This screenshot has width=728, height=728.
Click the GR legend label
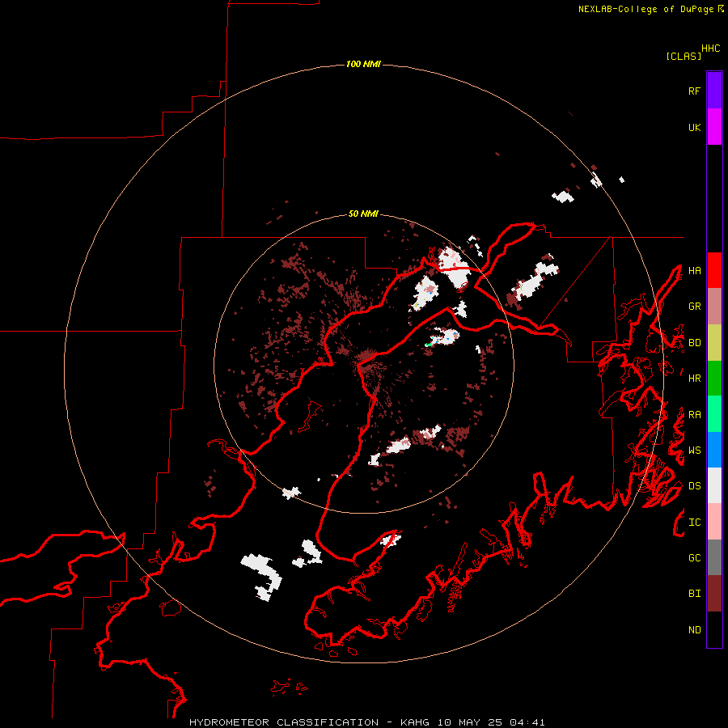click(694, 307)
